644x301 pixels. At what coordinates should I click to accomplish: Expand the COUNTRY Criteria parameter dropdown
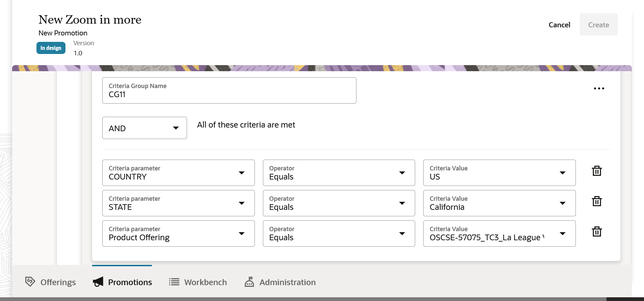point(242,173)
